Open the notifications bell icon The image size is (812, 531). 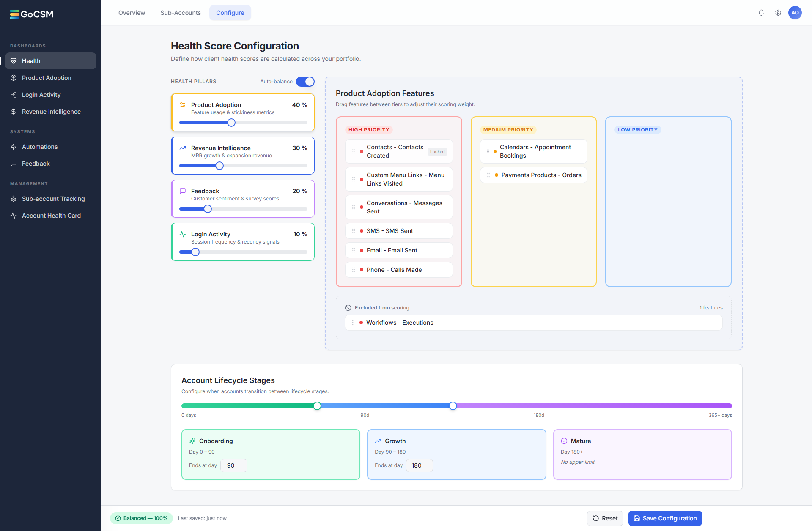[x=761, y=13]
